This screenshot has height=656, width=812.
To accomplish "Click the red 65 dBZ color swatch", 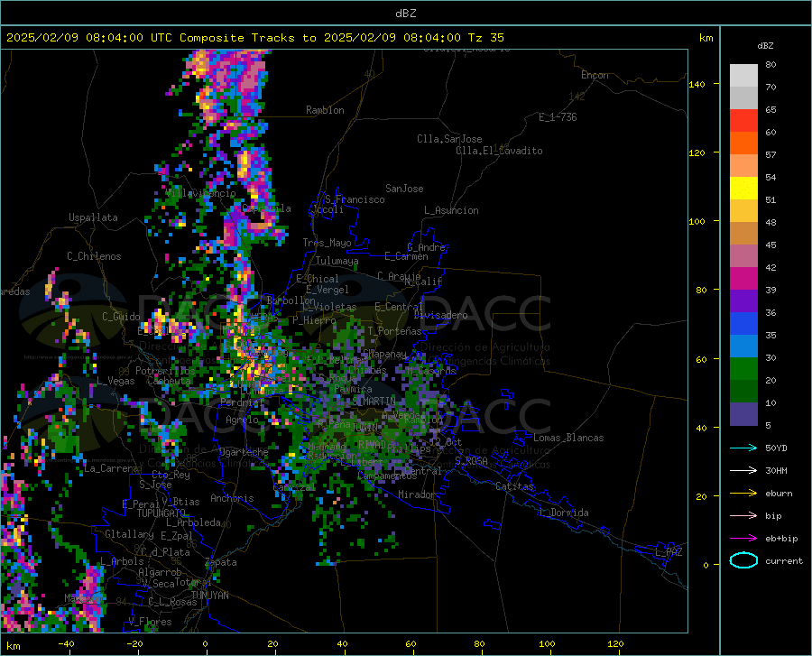I will (743, 120).
